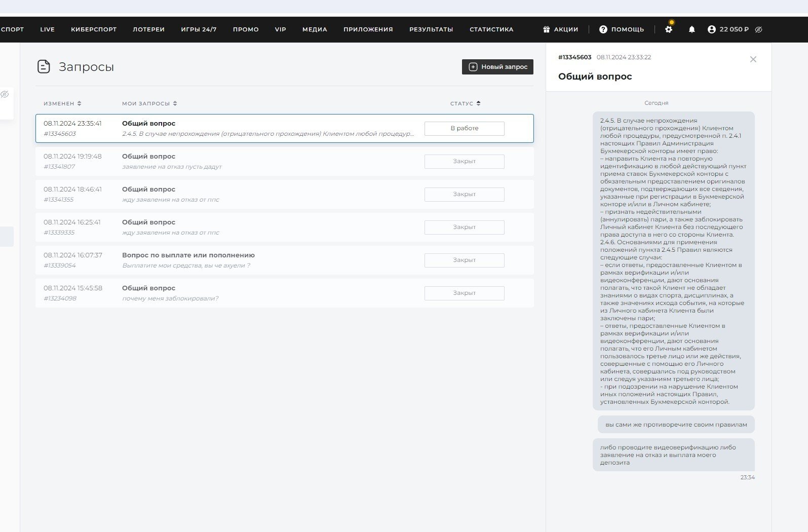Image resolution: width=808 pixels, height=532 pixels.
Task: Toggle balance visibility eye icon in header
Action: click(758, 29)
